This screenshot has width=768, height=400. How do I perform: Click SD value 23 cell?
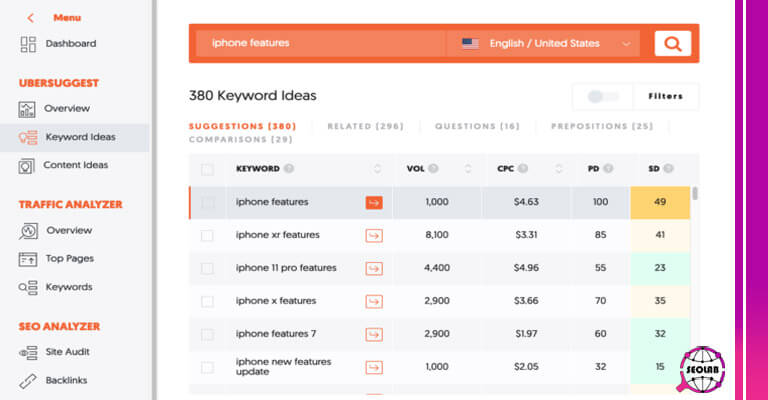pos(660,268)
